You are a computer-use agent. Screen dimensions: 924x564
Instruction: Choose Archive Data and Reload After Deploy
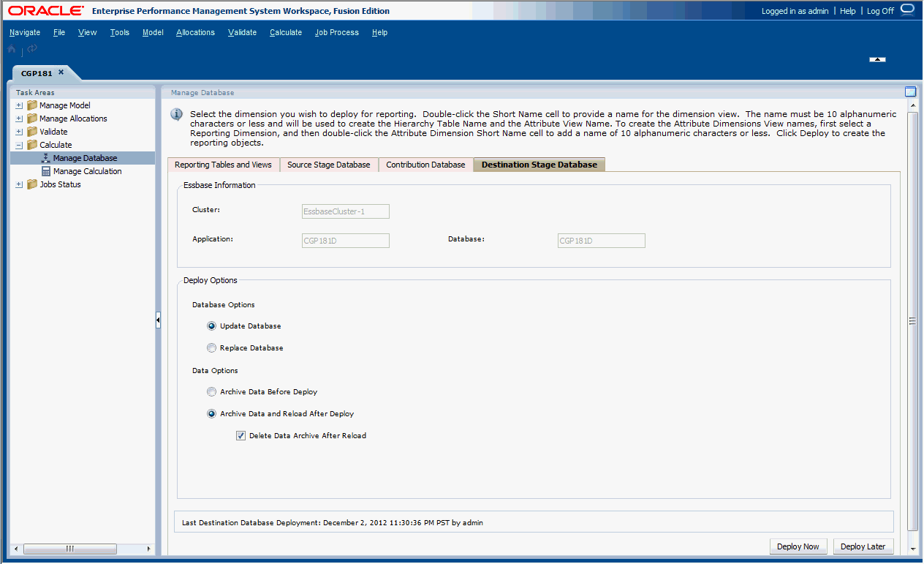click(x=212, y=414)
